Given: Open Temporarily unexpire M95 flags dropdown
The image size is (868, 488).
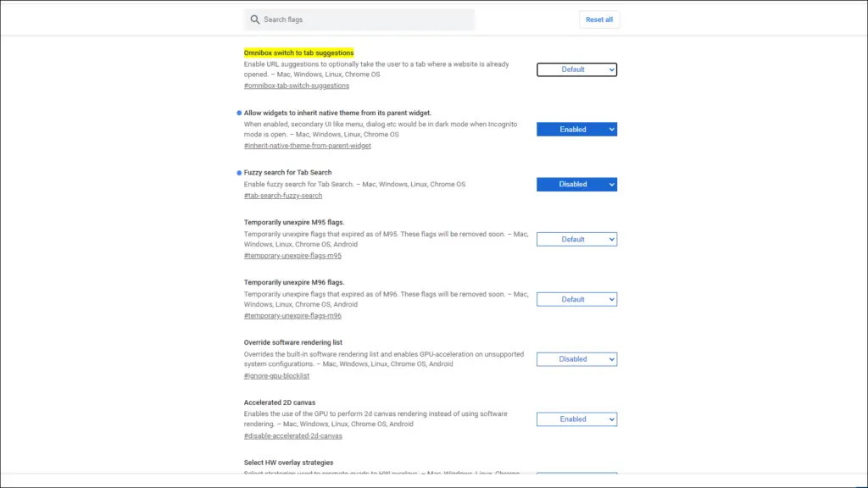Looking at the screenshot, I should [576, 240].
